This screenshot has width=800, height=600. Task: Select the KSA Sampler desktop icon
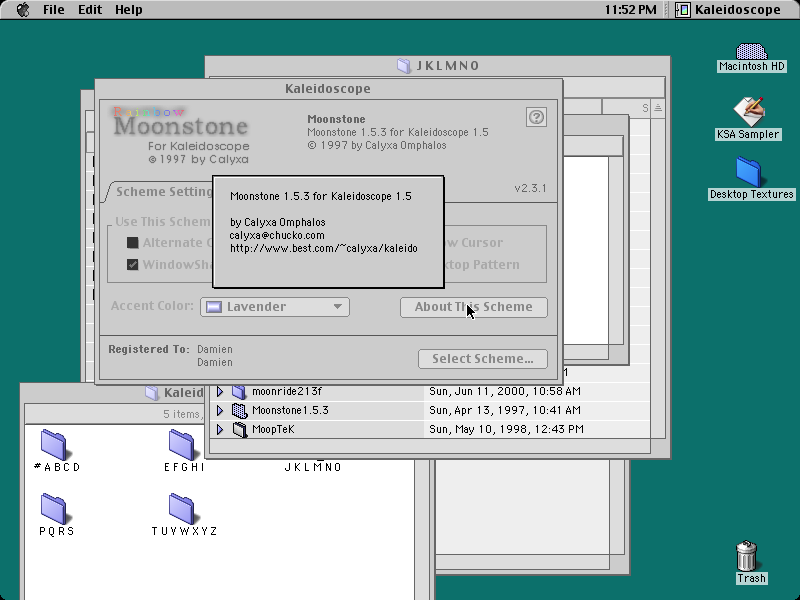click(748, 118)
